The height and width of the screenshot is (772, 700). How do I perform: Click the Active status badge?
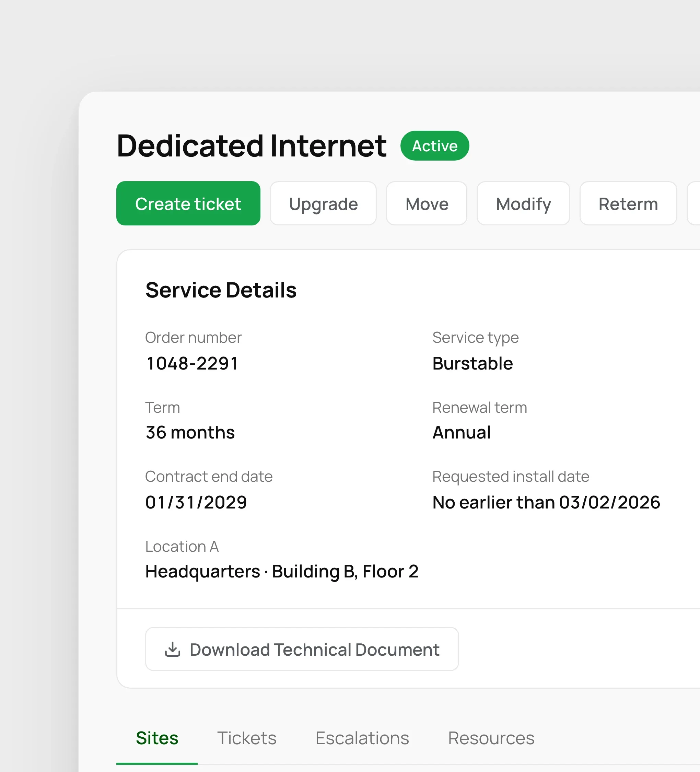coord(435,145)
